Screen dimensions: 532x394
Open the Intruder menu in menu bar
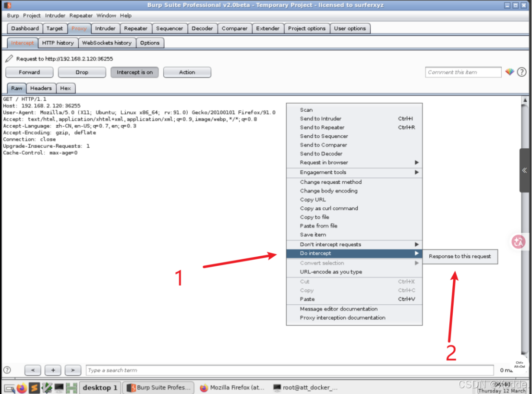[x=55, y=16]
